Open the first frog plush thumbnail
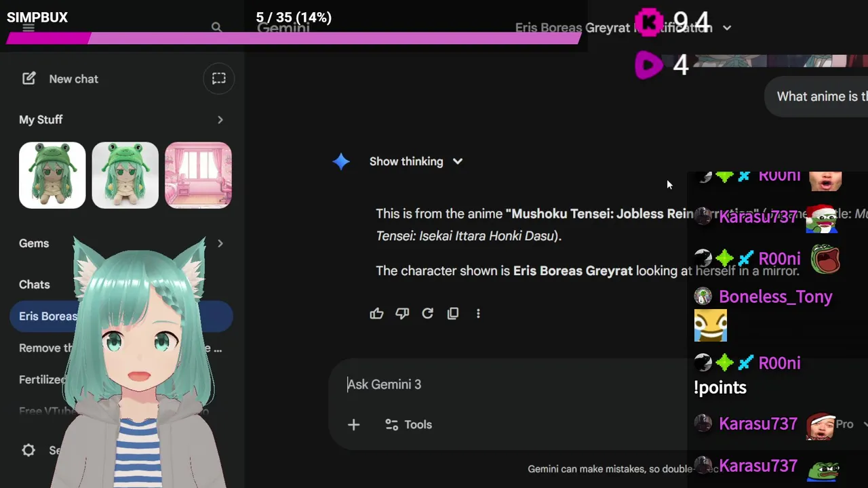The image size is (868, 488). tap(52, 175)
